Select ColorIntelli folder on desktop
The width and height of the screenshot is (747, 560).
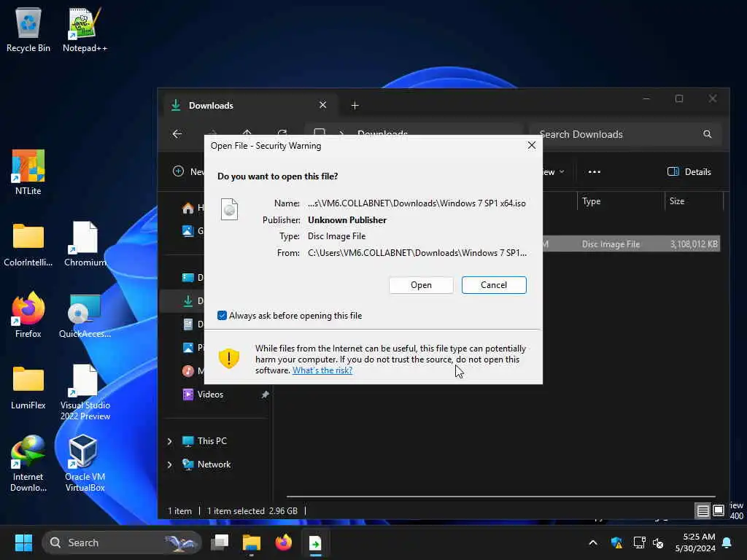(28, 244)
